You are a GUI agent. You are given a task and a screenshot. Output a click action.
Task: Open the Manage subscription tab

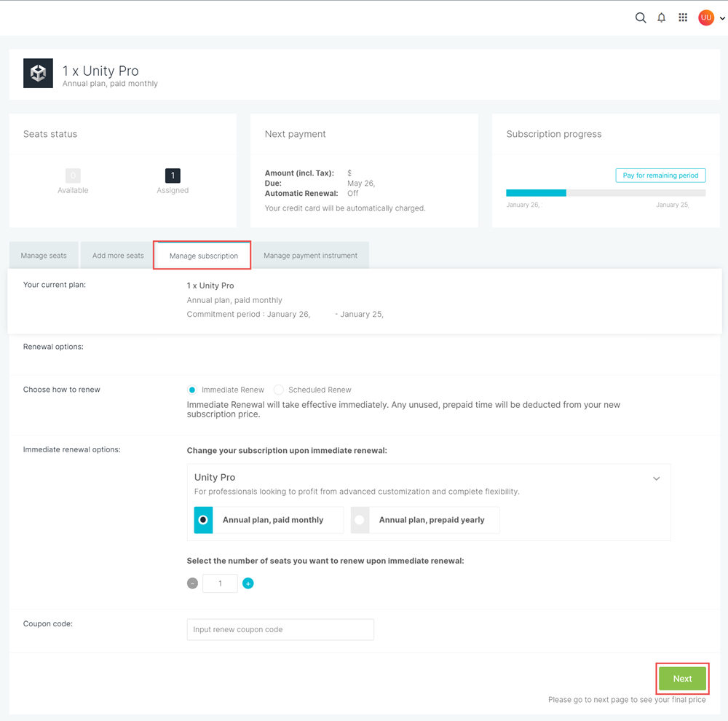(x=203, y=256)
